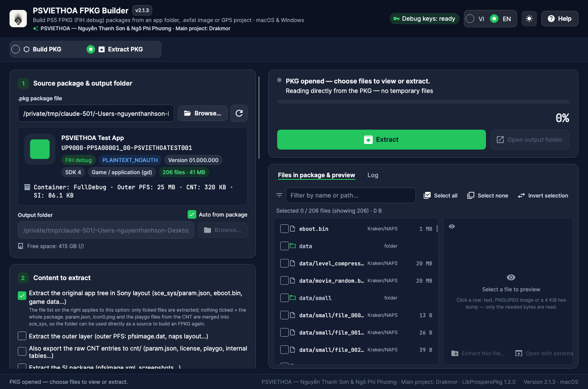Switch to Extract PKG mode
The image size is (588, 389).
click(x=115, y=49)
